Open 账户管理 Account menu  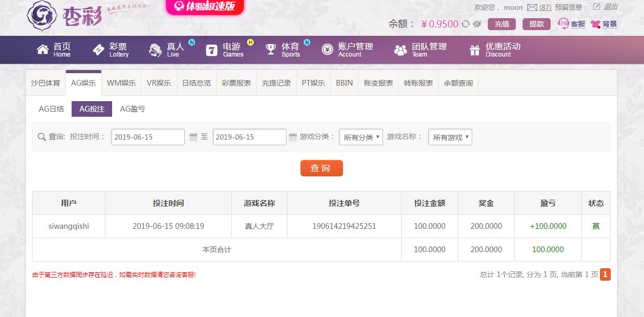(x=355, y=50)
